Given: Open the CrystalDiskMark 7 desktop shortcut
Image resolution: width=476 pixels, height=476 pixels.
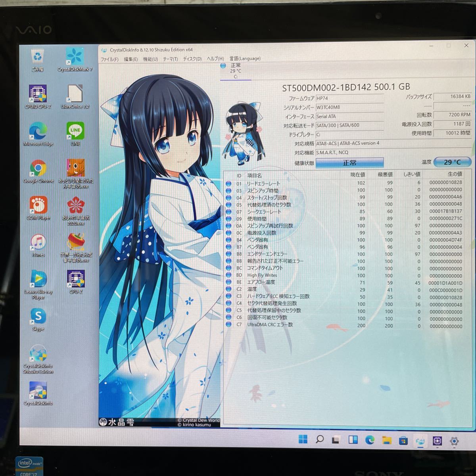Looking at the screenshot, I should pos(75,60).
